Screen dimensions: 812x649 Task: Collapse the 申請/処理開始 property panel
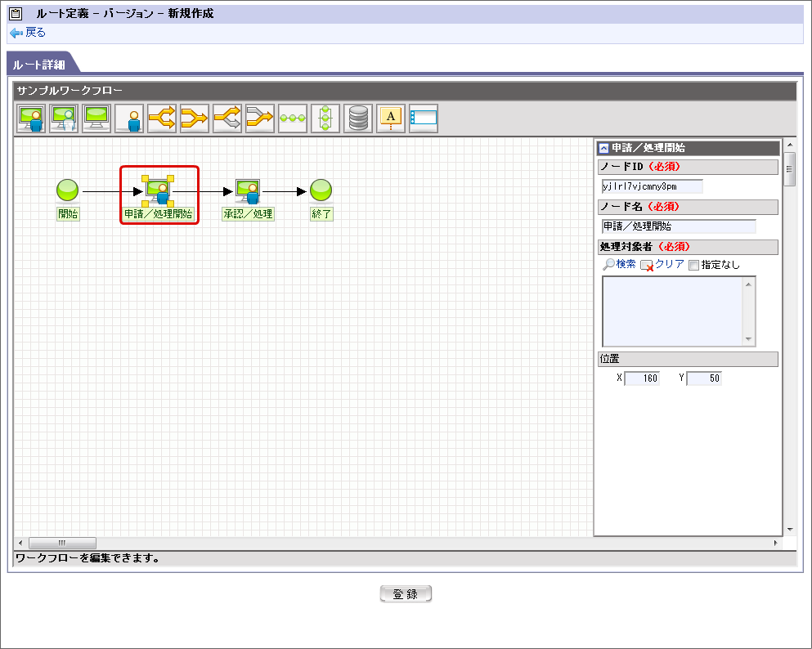click(x=603, y=149)
